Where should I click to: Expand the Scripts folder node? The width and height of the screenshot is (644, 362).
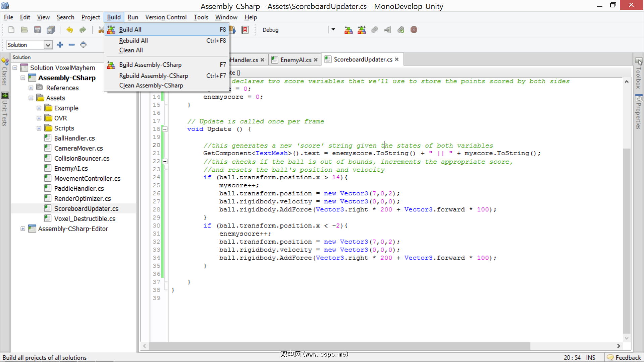[39, 128]
